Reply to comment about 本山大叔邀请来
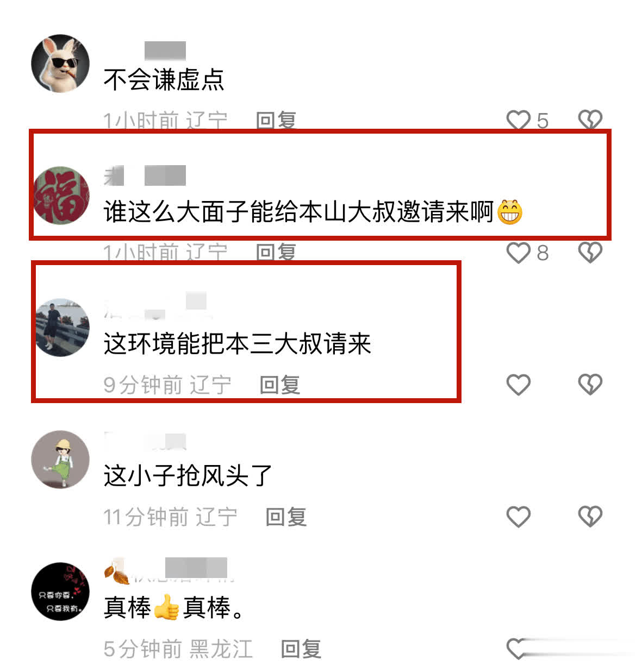636x672 pixels. [x=276, y=253]
